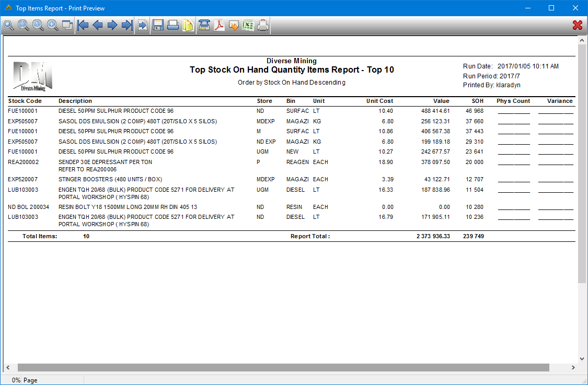Viewport: 588px width, 385px height.
Task: Click the zoom in plus magnifier
Action: pos(52,26)
